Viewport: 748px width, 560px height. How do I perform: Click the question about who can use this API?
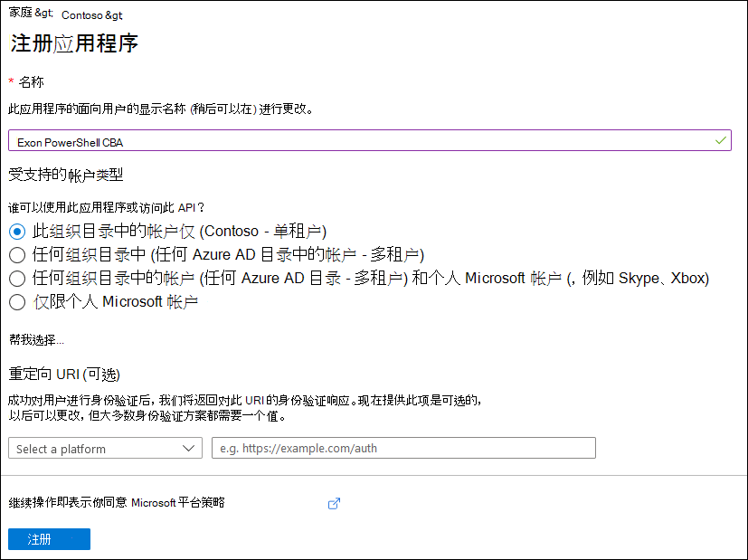[x=107, y=207]
